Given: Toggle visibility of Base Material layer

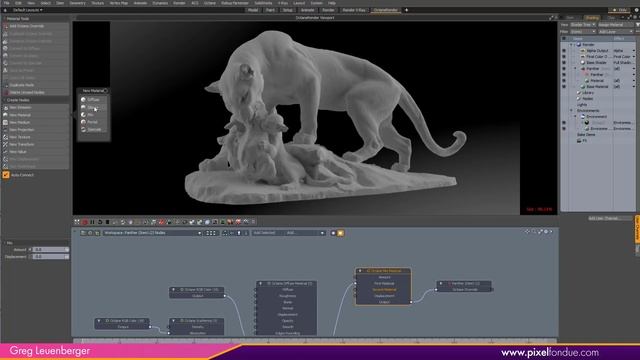Looking at the screenshot, I should pos(564,87).
